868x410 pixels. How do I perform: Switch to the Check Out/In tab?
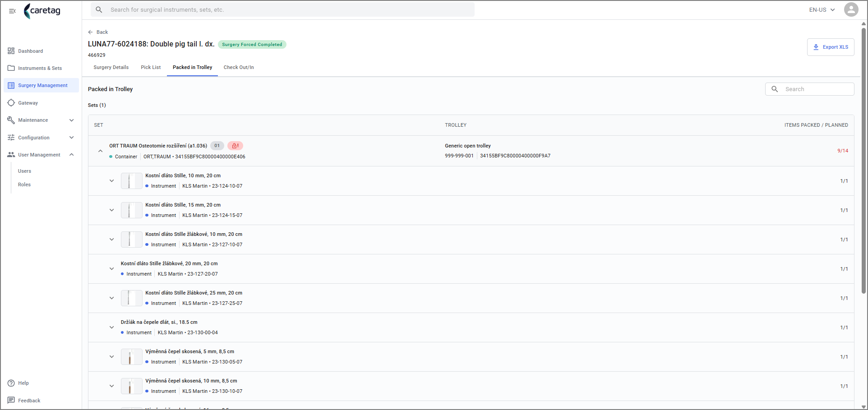click(x=239, y=67)
